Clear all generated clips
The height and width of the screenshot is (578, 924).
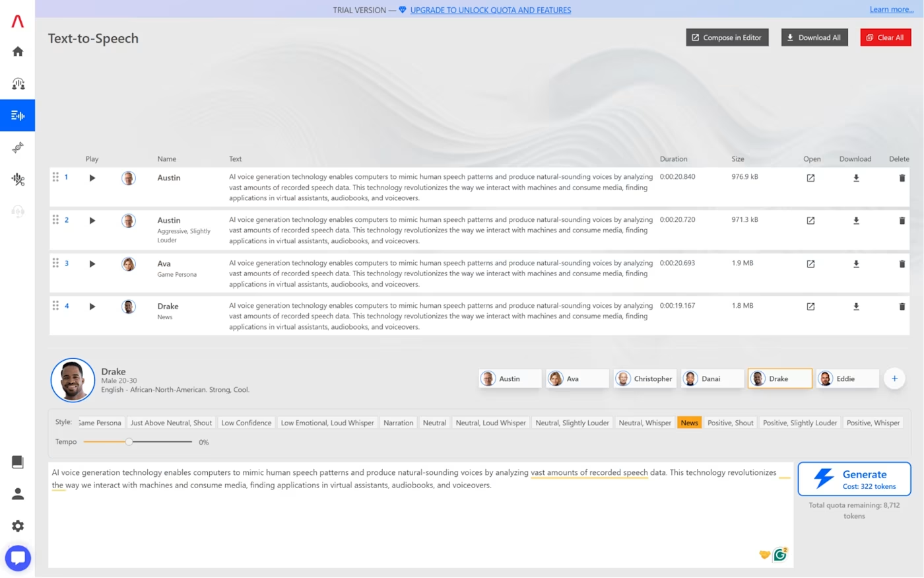coord(886,38)
